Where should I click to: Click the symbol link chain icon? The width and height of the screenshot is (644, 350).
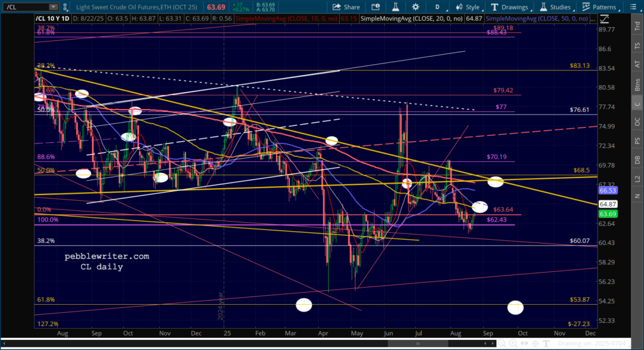point(65,7)
